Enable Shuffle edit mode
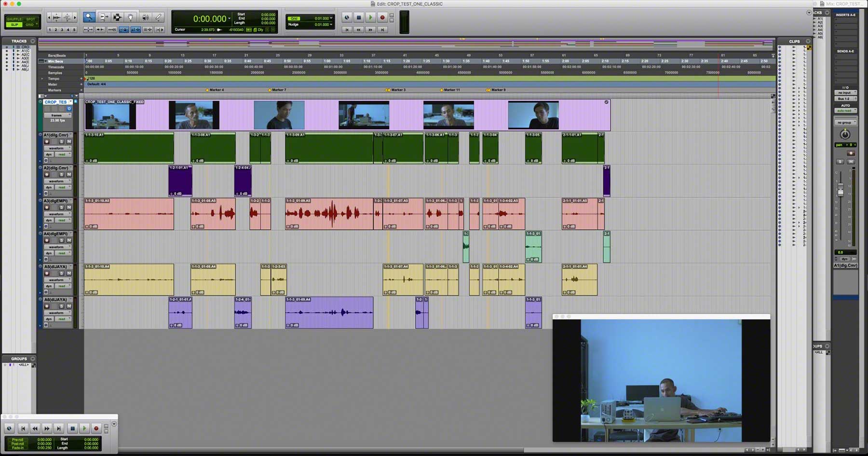The image size is (868, 456). pos(14,19)
